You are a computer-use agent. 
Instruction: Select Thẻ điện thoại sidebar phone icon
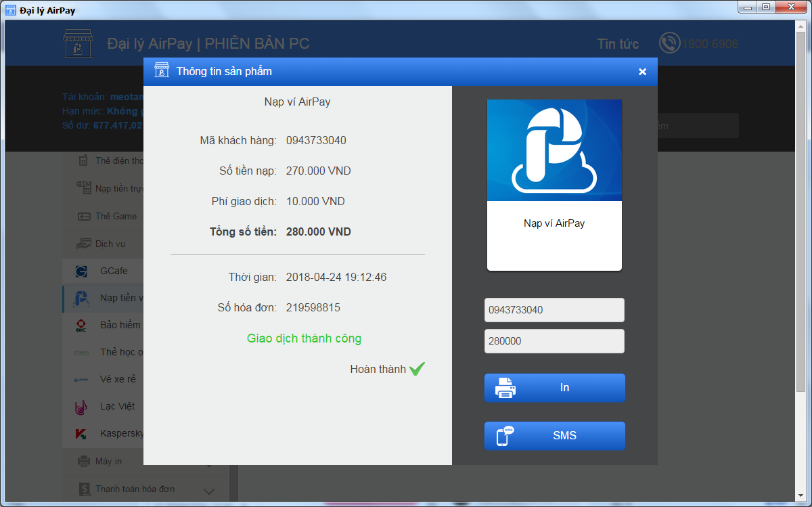pos(83,161)
